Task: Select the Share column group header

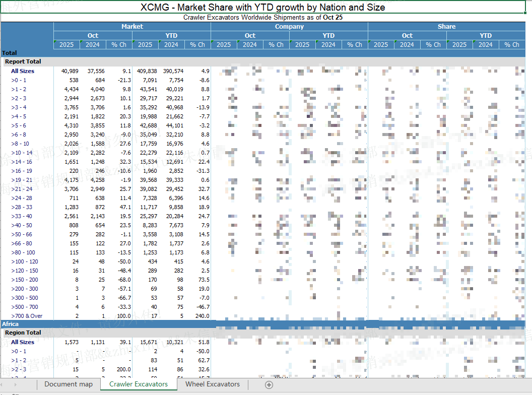Action: pyautogui.click(x=446, y=27)
